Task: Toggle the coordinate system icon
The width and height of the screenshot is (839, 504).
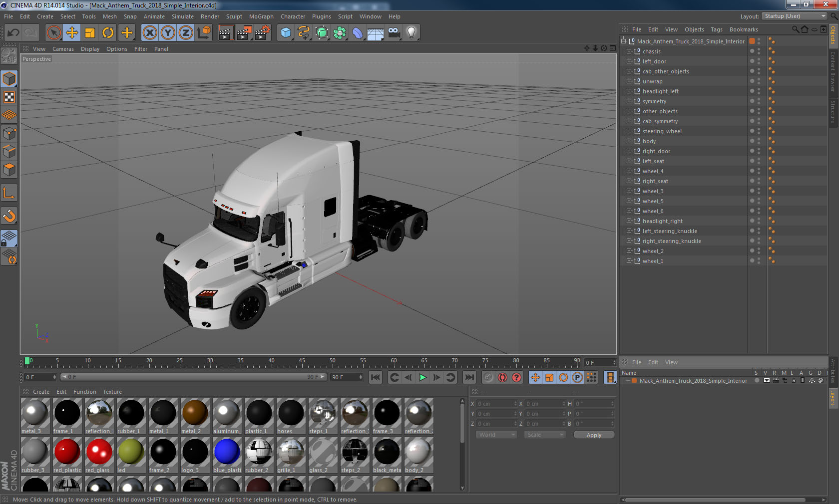Action: point(204,33)
